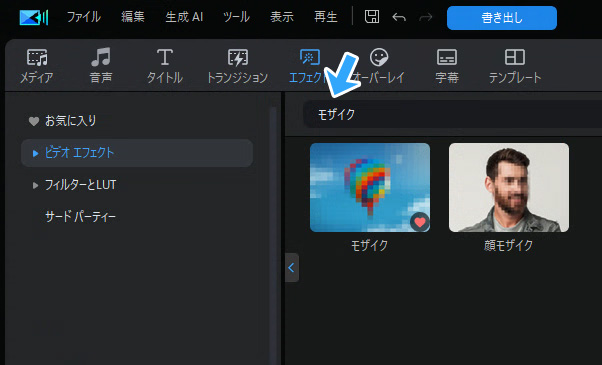Click the モザイク label under balloon thumbnail
The height and width of the screenshot is (365, 602).
(x=369, y=245)
